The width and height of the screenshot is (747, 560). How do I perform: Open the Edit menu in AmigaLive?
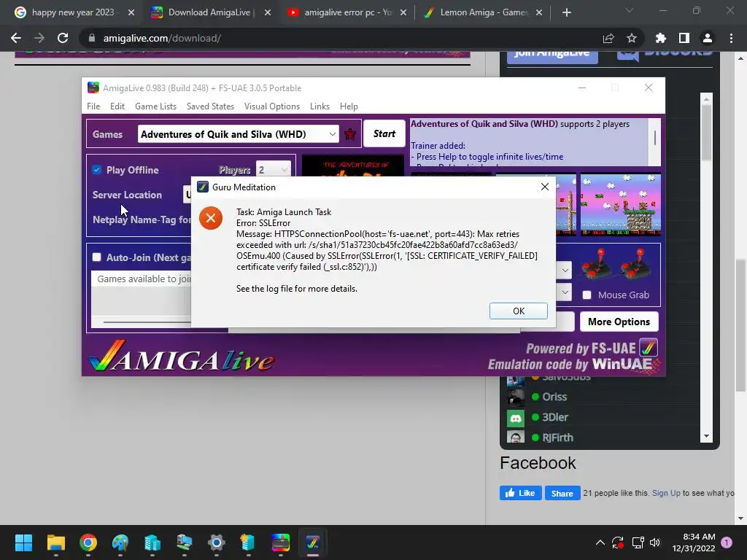(117, 106)
